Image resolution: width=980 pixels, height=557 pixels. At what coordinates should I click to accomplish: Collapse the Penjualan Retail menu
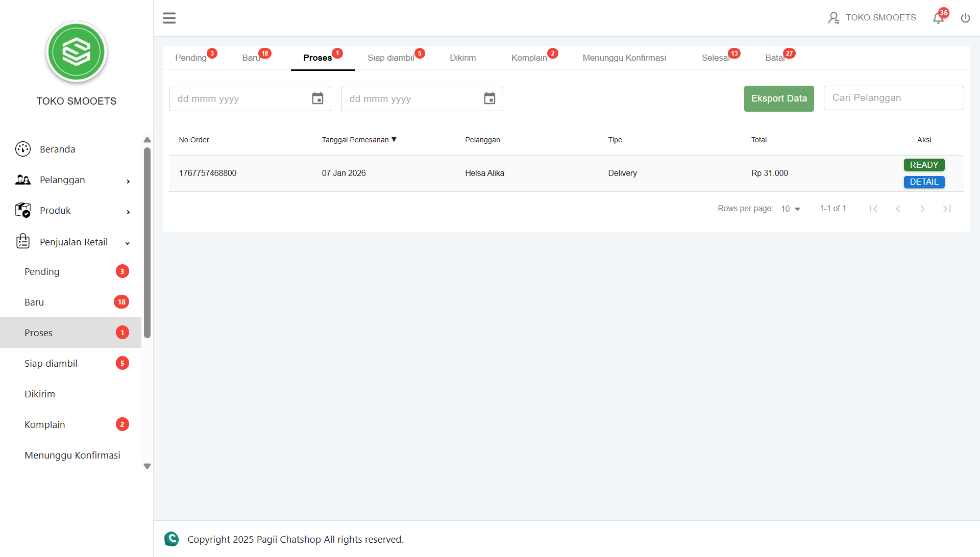click(x=128, y=243)
